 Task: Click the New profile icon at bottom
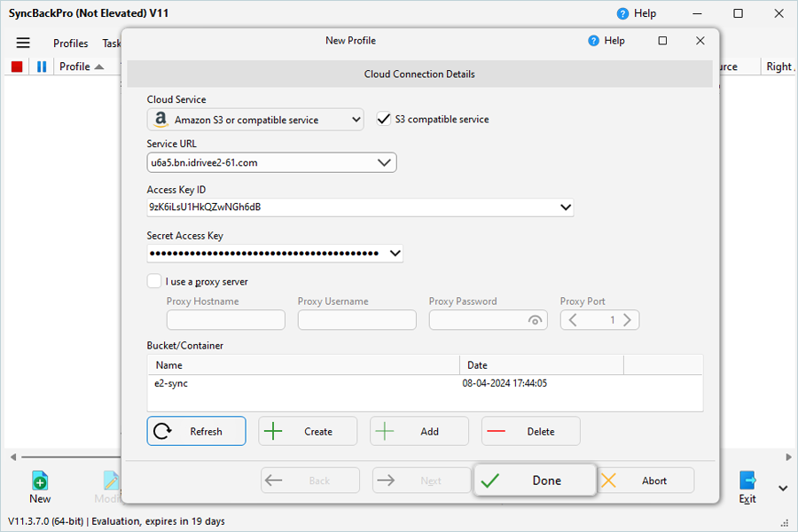coord(40,487)
